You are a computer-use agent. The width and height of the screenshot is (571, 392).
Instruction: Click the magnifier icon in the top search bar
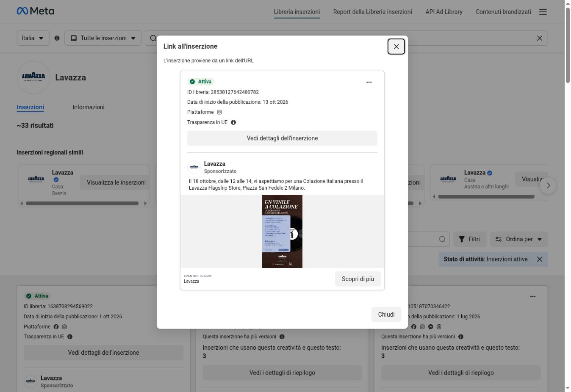153,38
